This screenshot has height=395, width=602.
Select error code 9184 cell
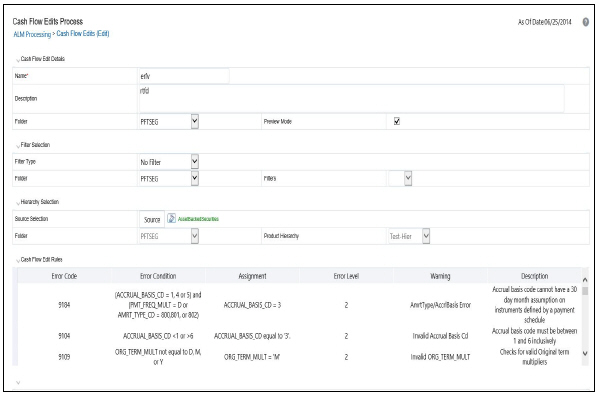[x=64, y=305]
